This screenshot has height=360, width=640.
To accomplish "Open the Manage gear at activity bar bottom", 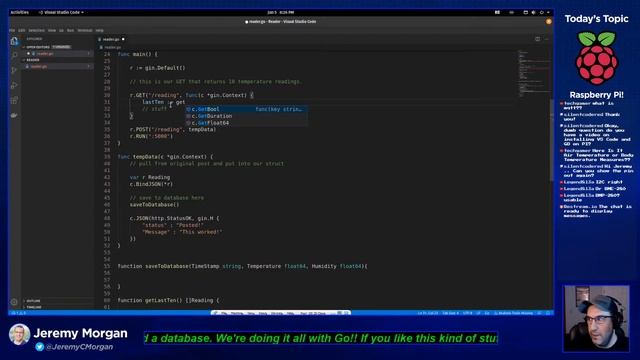I will tap(14, 302).
